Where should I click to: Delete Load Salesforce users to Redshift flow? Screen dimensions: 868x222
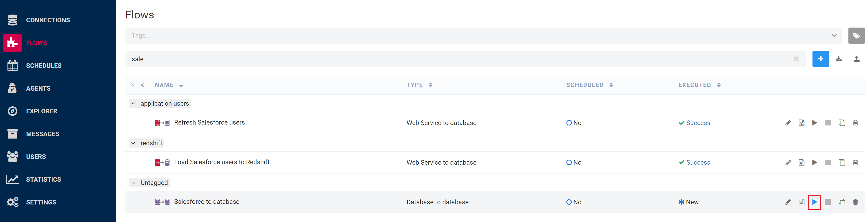(x=855, y=163)
